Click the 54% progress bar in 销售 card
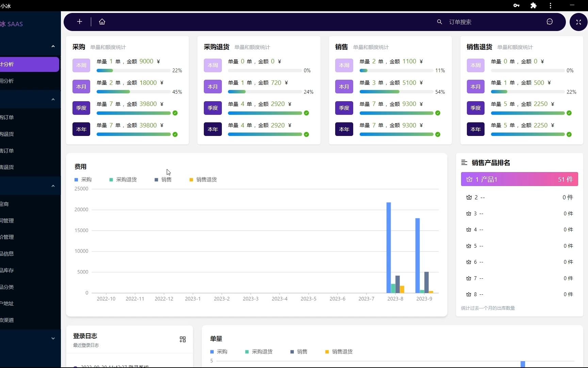This screenshot has height=368, width=588. pos(396,92)
